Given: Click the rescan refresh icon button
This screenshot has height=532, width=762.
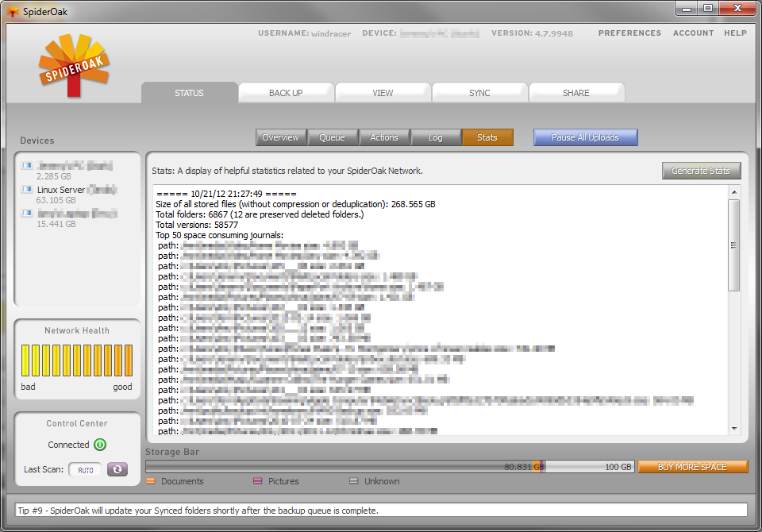Looking at the screenshot, I should click(117, 469).
